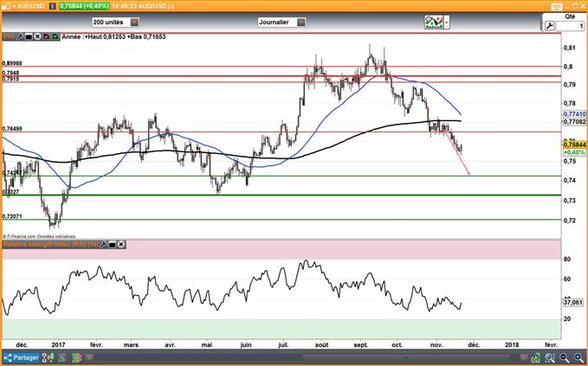Click the Relative Strength Index (RSI) label
Image resolution: width=588 pixels, height=366 pixels.
pos(50,245)
